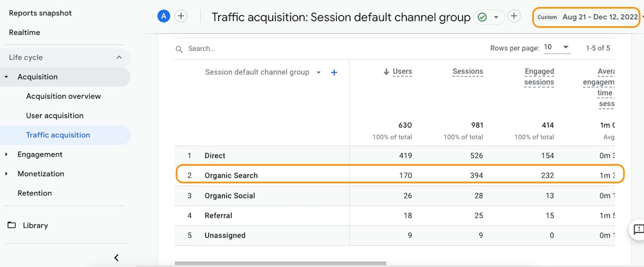This screenshot has height=267, width=644.
Task: Click the plus icon right of report title
Action: tap(514, 16)
